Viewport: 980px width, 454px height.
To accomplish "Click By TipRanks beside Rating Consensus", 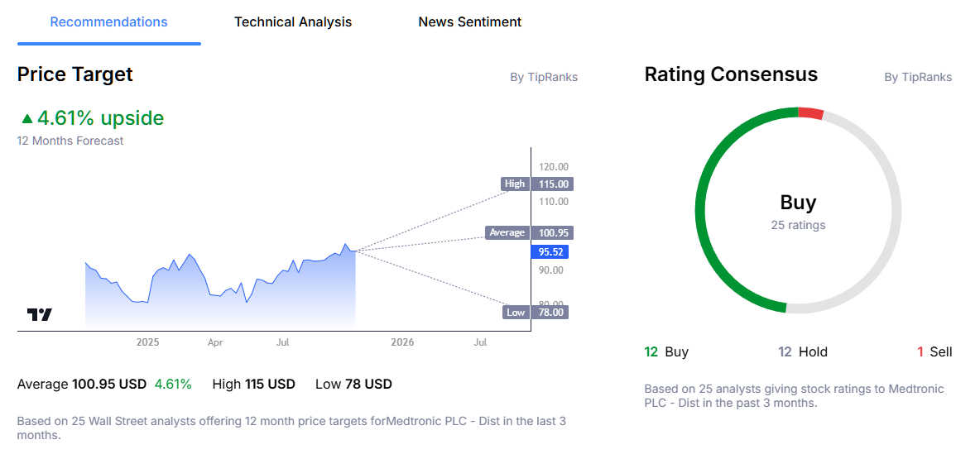I will point(917,77).
